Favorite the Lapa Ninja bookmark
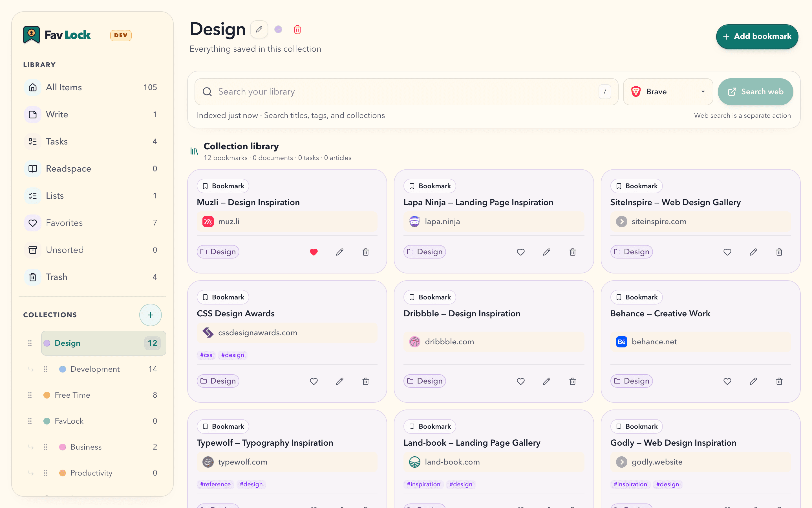 (x=520, y=252)
